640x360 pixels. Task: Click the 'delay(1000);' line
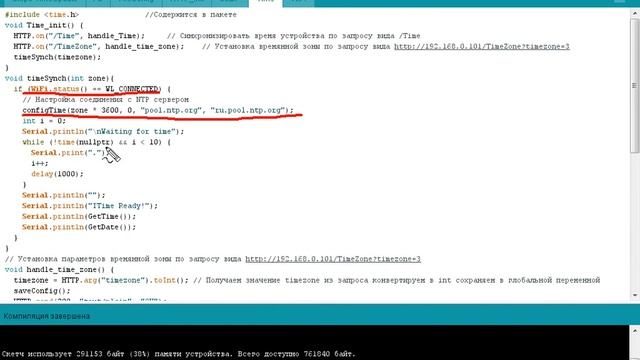[x=57, y=174]
